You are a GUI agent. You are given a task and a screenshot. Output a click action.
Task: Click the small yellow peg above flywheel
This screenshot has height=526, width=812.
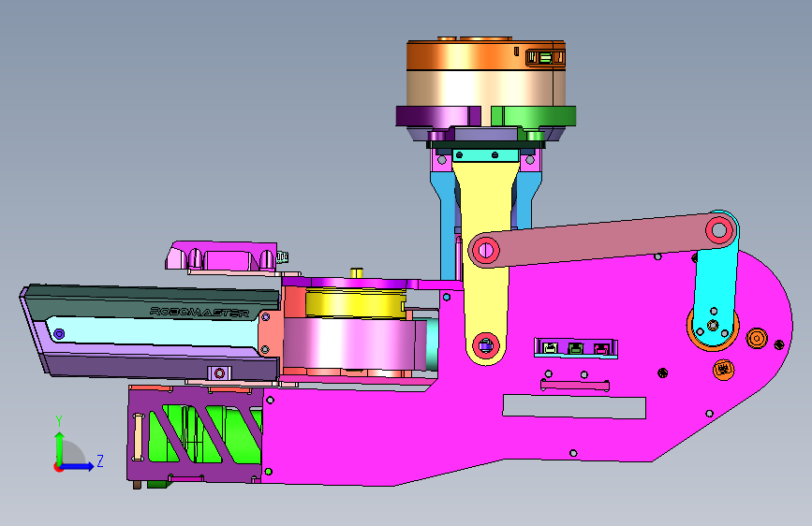[x=356, y=273]
